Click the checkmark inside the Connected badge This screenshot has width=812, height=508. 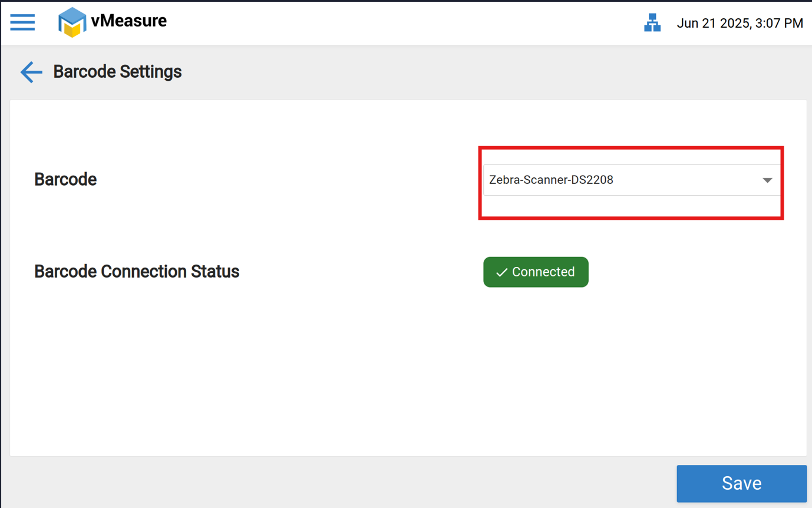(501, 272)
